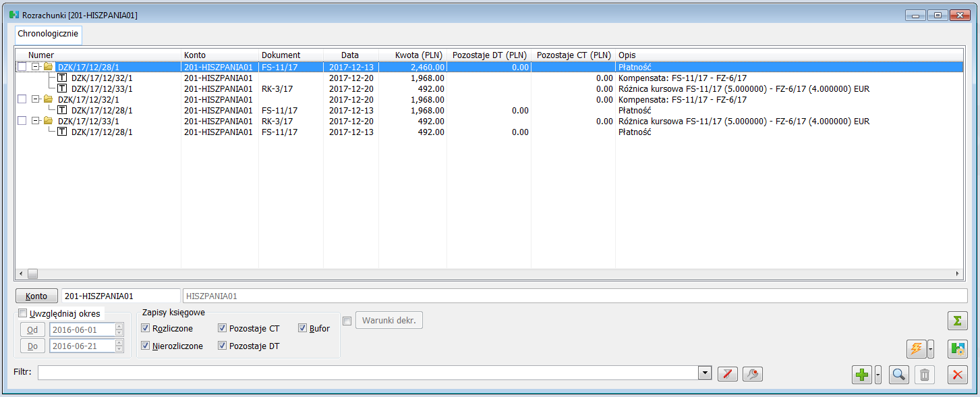
Task: Collapse the DZK/17/12/32/1 folder row
Action: (36, 99)
